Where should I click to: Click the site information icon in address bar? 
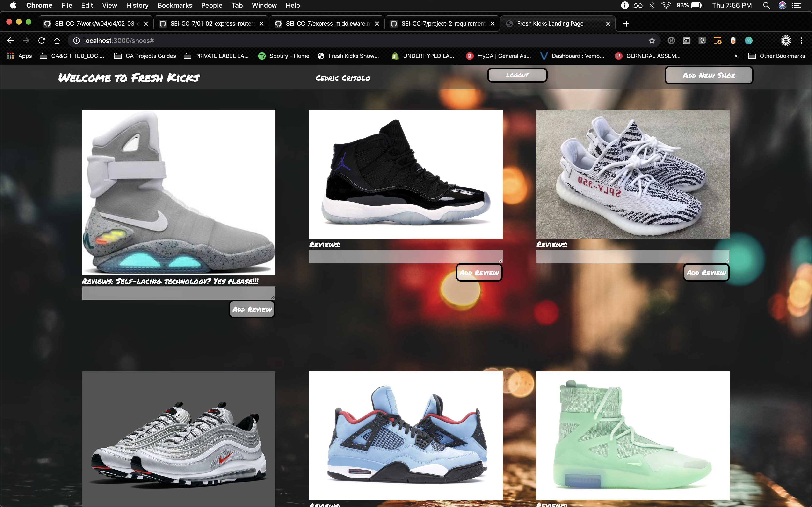77,41
